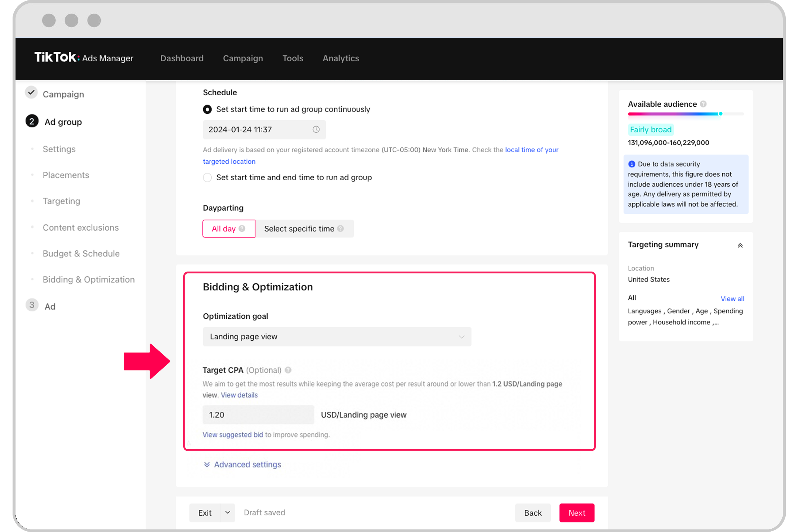Screen dimensions: 798x532
Task: Click the clock icon in the start time field
Action: (316, 129)
